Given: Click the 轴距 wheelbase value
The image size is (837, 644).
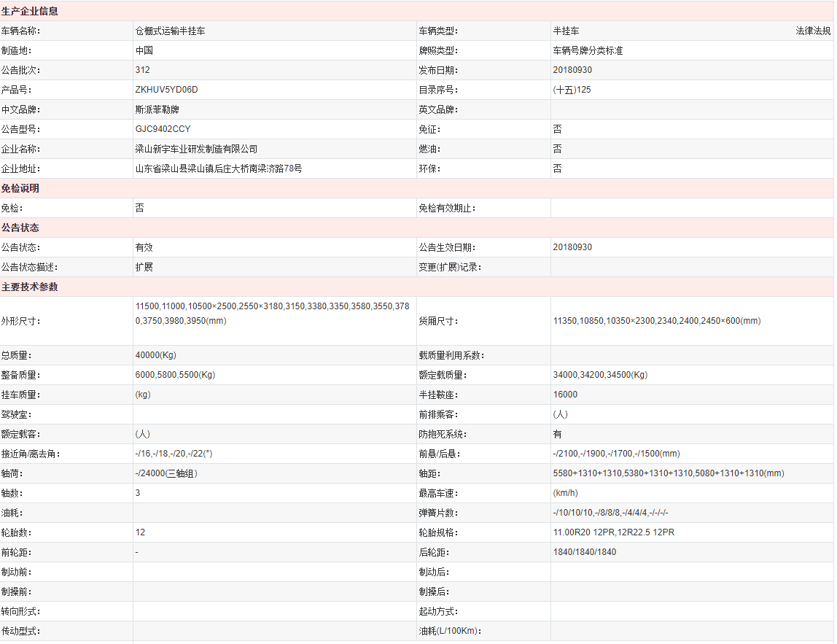Looking at the screenshot, I should (668, 474).
